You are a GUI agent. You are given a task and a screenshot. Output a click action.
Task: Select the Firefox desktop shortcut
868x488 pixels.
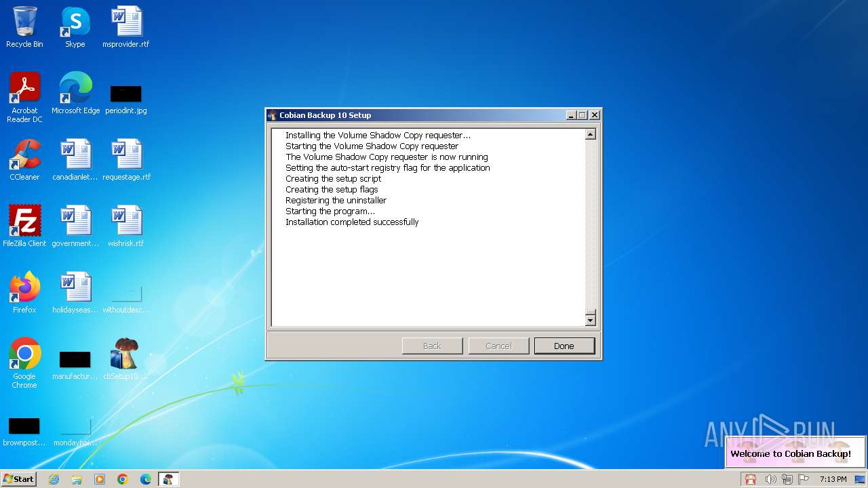[x=24, y=293]
